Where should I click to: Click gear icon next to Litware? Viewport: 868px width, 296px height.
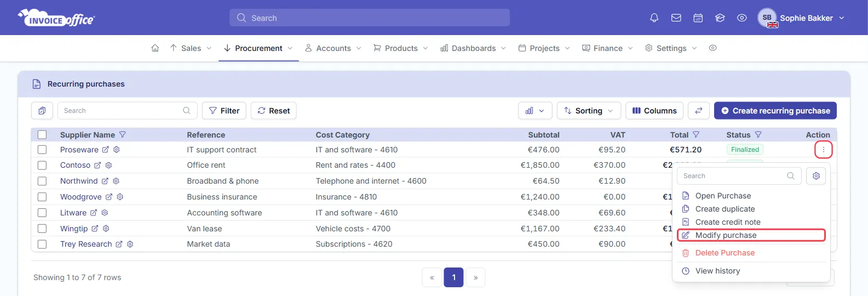(x=105, y=213)
